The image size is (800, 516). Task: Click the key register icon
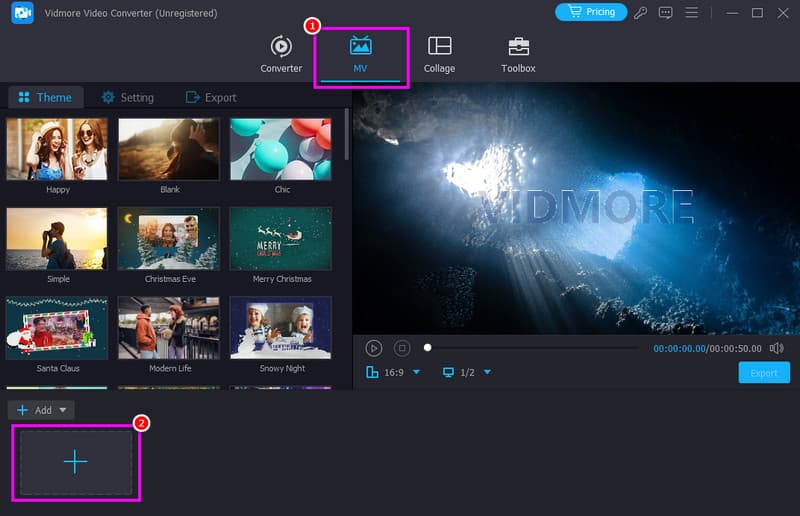pos(640,13)
